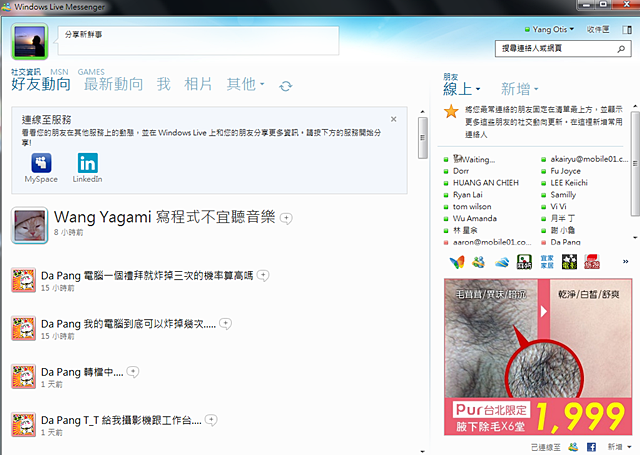640x455 pixels.
Task: Click the Messenger connected icon at bottom
Action: (573, 447)
